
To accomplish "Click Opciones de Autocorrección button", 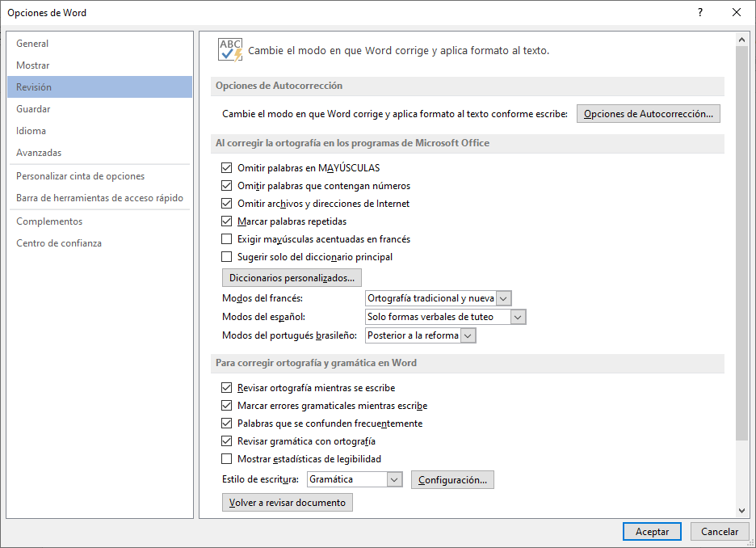I will point(648,114).
